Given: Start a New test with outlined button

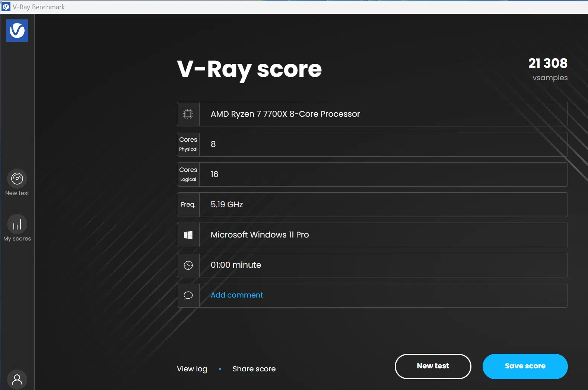Looking at the screenshot, I should point(433,367).
